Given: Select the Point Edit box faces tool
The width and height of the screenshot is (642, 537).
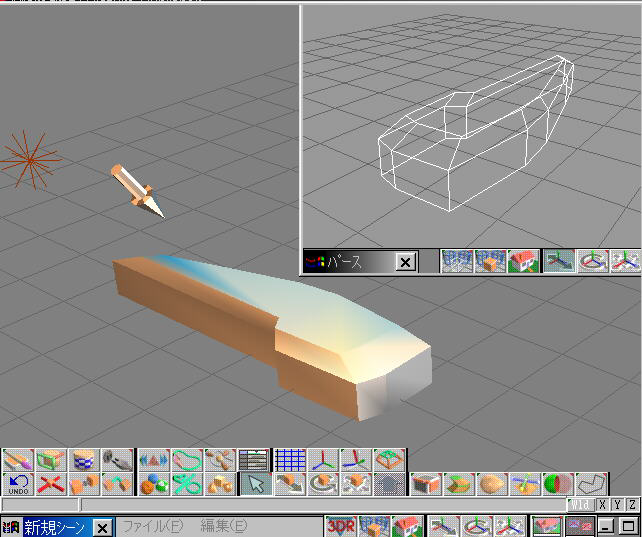Looking at the screenshot, I should point(426,484).
